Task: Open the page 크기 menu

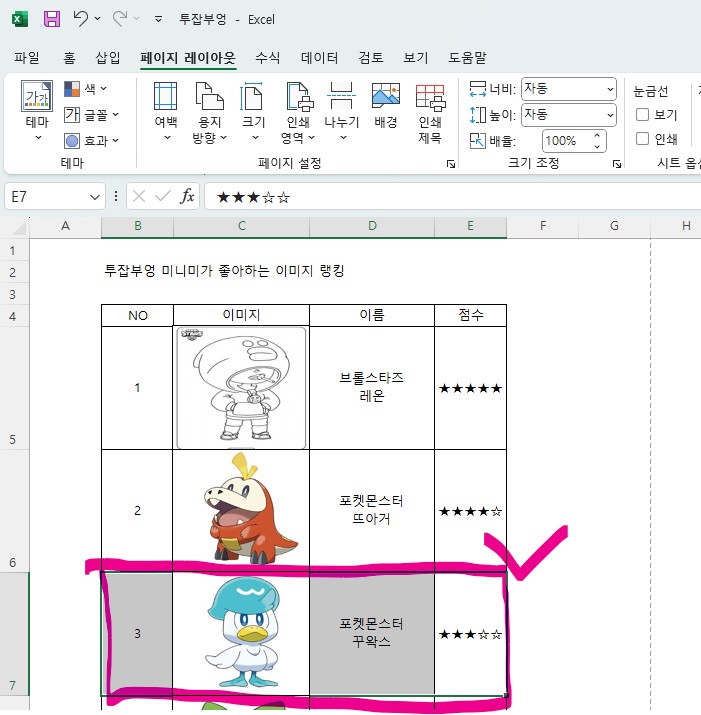Action: 253,112
